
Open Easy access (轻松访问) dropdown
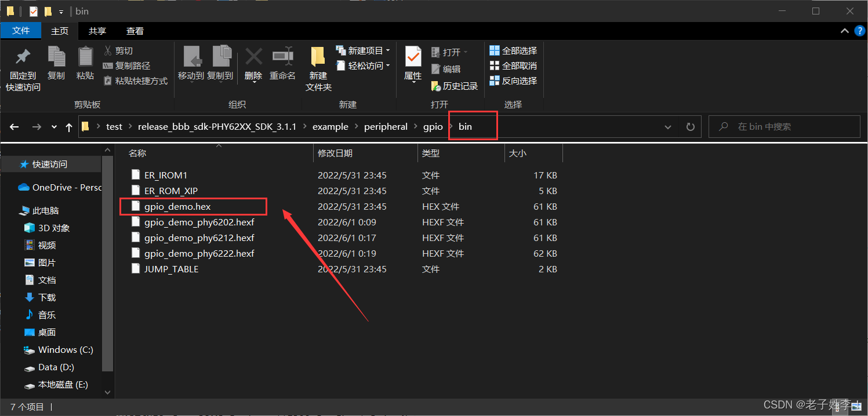(x=363, y=66)
